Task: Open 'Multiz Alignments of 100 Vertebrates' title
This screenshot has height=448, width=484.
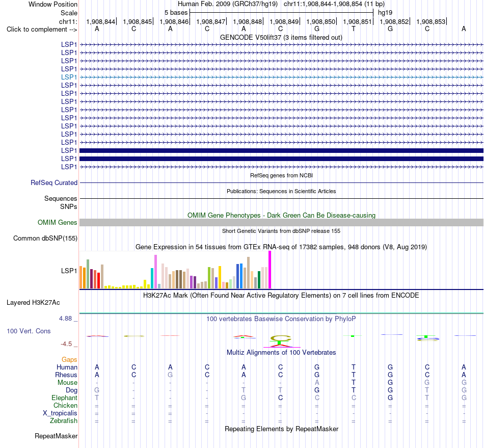Action: pyautogui.click(x=281, y=353)
